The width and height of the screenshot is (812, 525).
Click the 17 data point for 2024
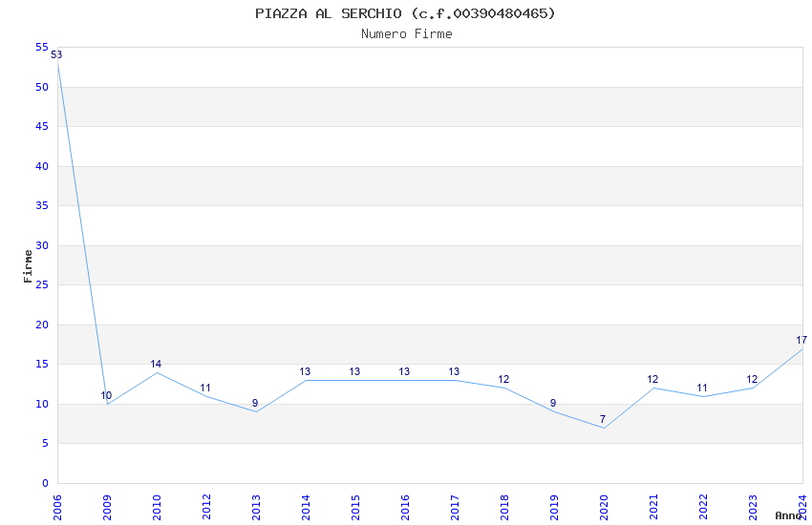(801, 348)
